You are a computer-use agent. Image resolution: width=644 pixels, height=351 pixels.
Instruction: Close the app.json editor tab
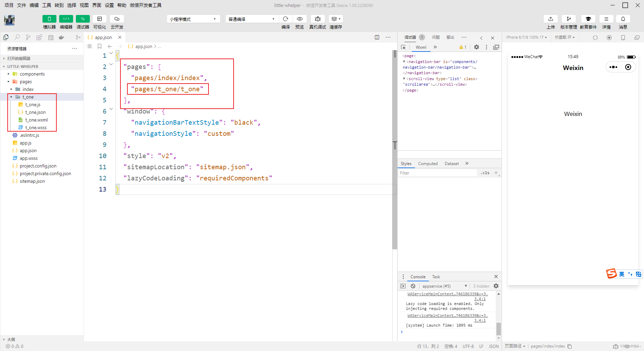tap(120, 37)
